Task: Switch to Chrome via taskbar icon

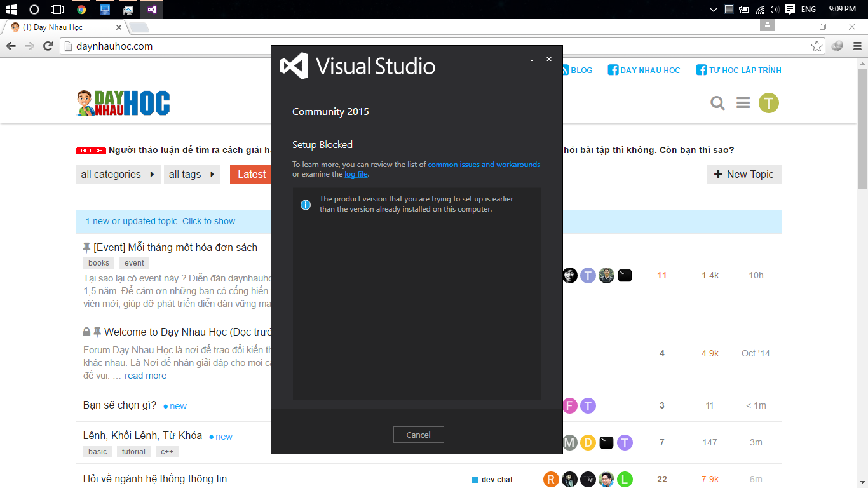Action: click(81, 10)
